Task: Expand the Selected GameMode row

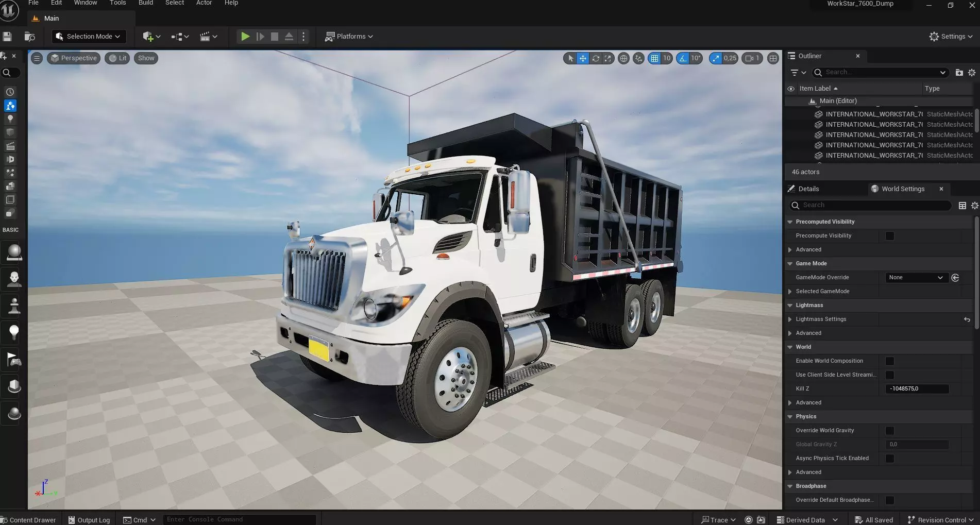Action: click(790, 292)
